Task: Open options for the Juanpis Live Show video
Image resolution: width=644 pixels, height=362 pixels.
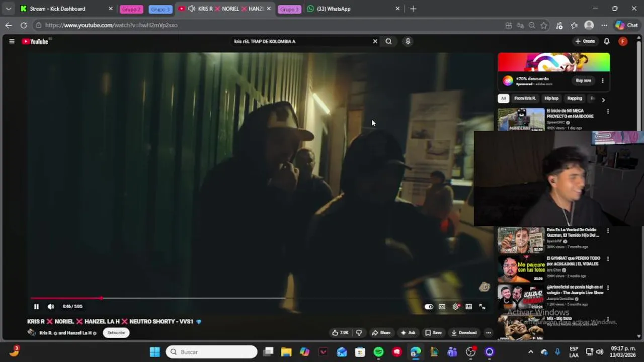Action: (608, 288)
